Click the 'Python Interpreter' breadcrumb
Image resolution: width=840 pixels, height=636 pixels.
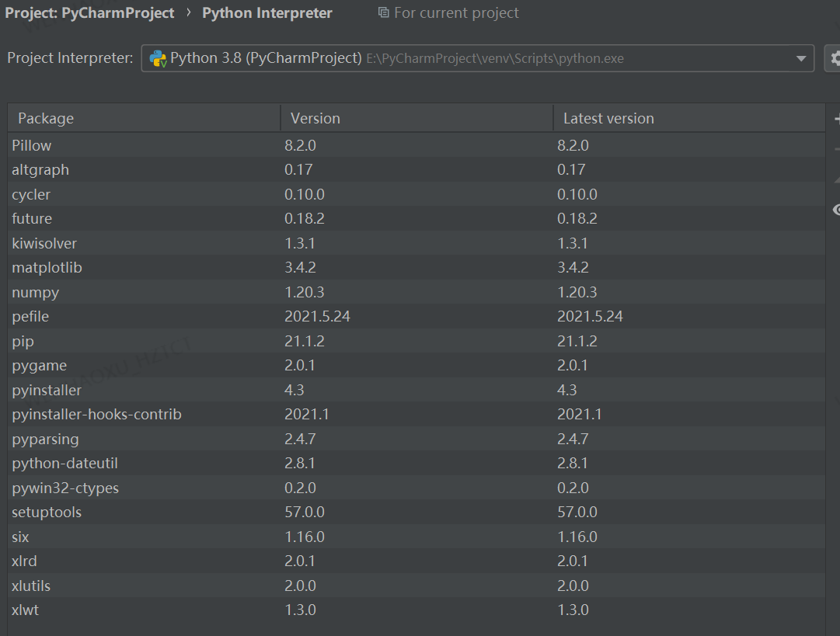point(267,13)
